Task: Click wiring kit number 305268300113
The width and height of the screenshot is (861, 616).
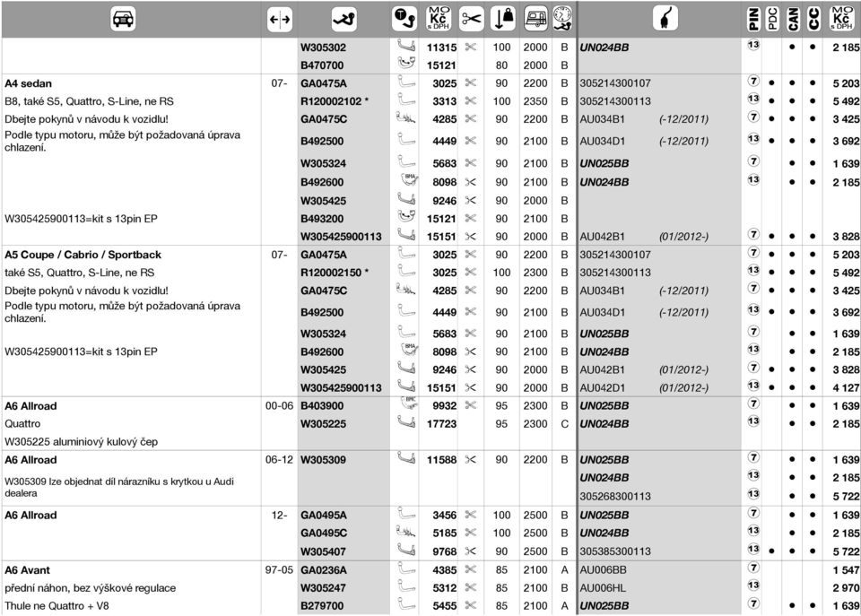Action: tap(615, 497)
